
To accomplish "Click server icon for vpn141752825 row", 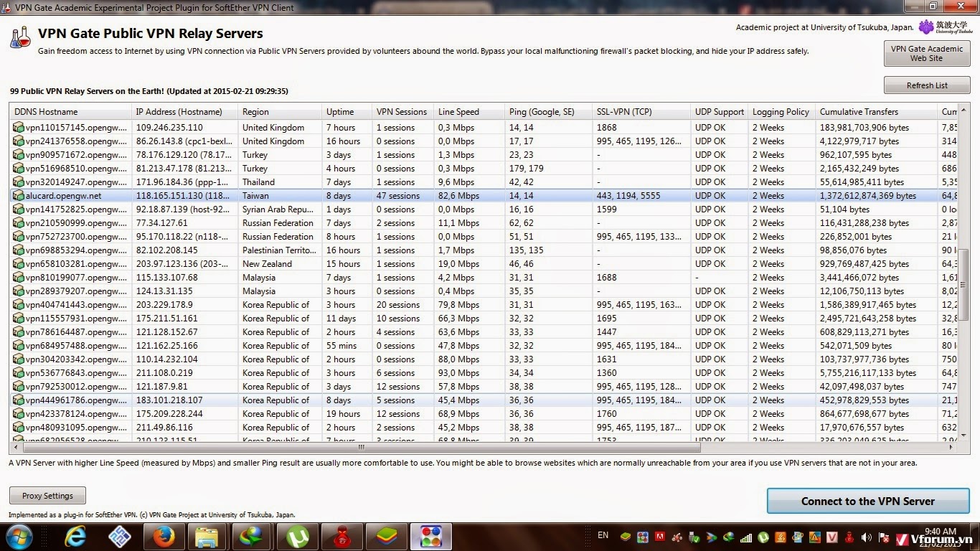I will [19, 209].
